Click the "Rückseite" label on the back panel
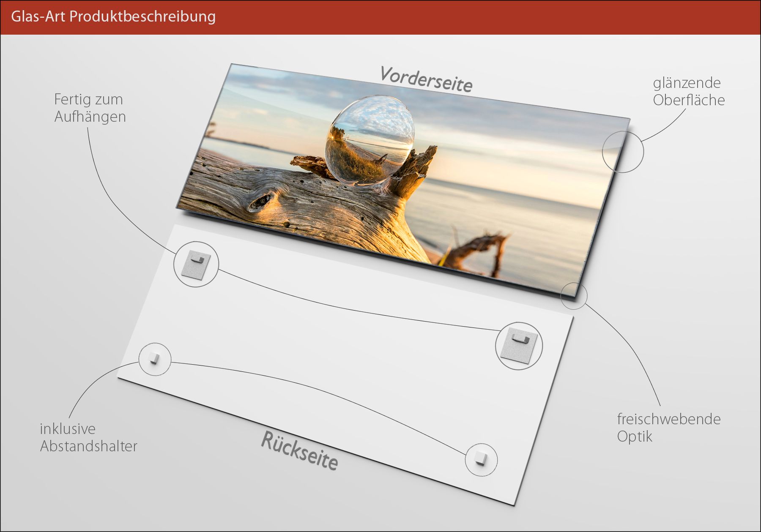Image resolution: width=761 pixels, height=532 pixels. point(300,450)
